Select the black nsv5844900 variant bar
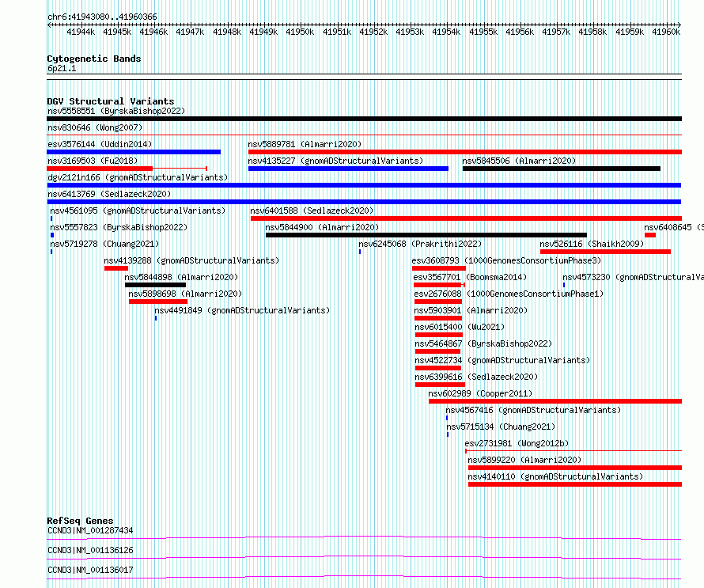The height and width of the screenshot is (588, 704). click(426, 235)
